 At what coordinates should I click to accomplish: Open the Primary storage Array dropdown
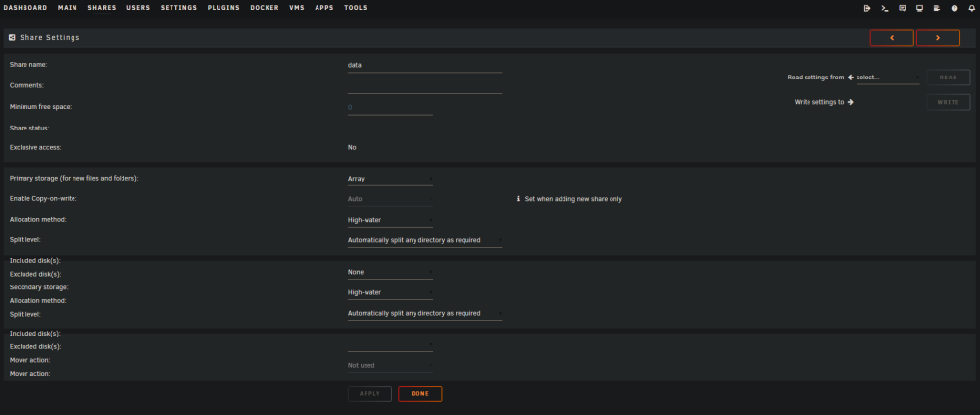[x=390, y=179]
